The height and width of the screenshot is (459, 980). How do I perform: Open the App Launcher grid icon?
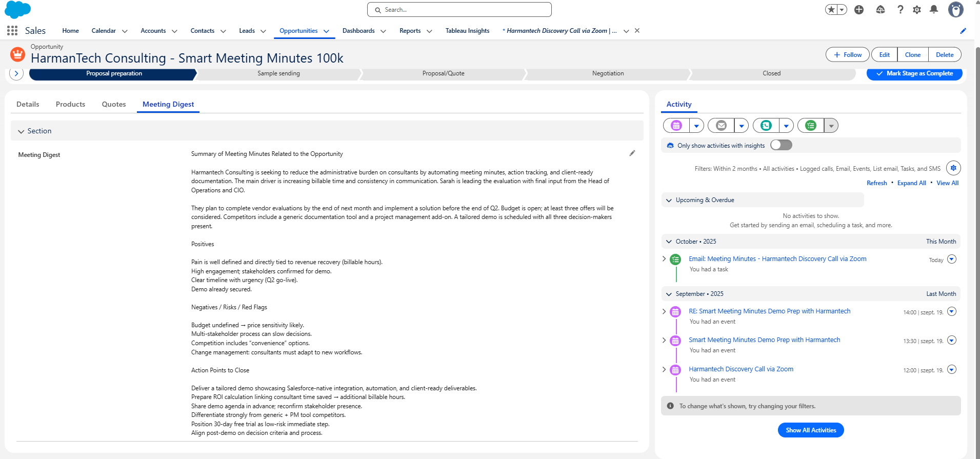point(12,31)
